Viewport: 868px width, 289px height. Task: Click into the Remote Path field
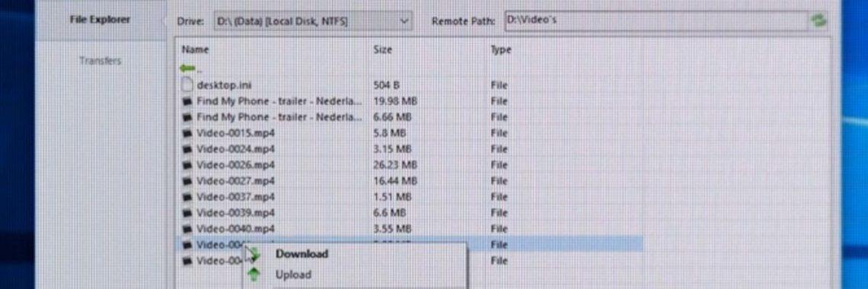pos(657,21)
